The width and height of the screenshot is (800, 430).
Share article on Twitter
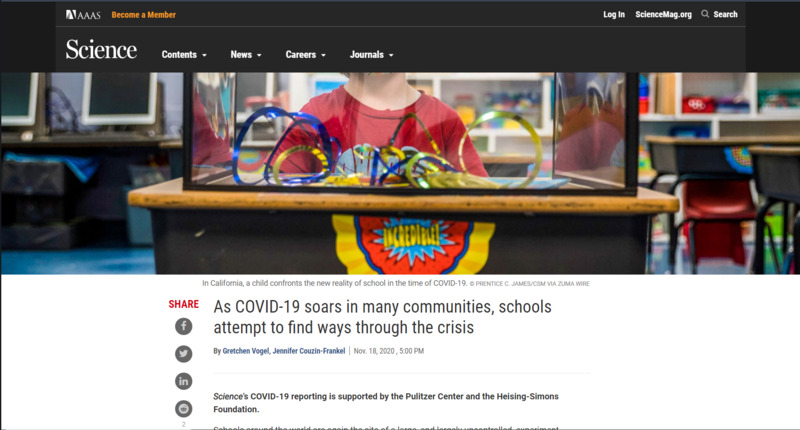(184, 354)
